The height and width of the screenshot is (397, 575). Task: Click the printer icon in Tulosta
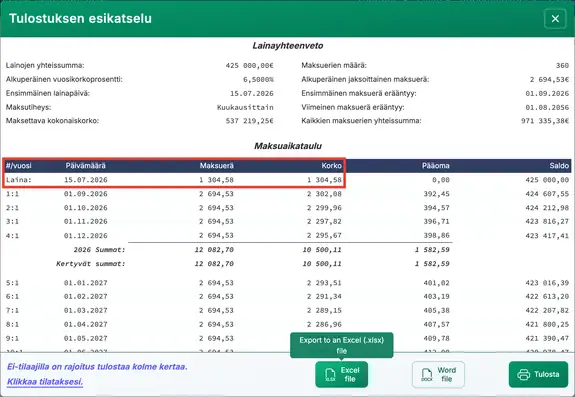523,375
